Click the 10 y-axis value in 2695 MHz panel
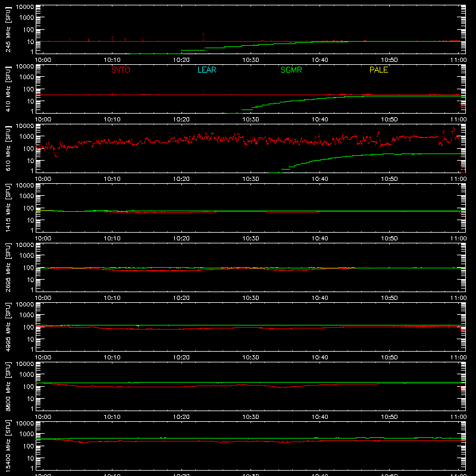 coord(30,280)
